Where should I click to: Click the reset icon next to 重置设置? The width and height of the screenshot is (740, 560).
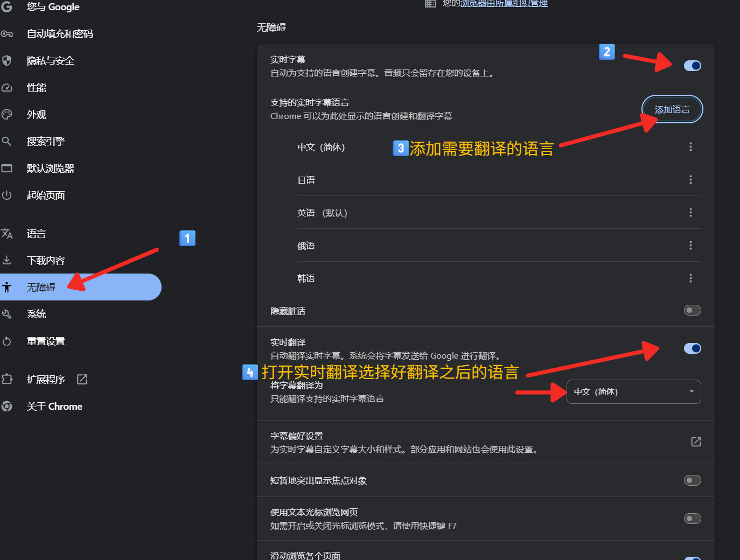pyautogui.click(x=6, y=341)
